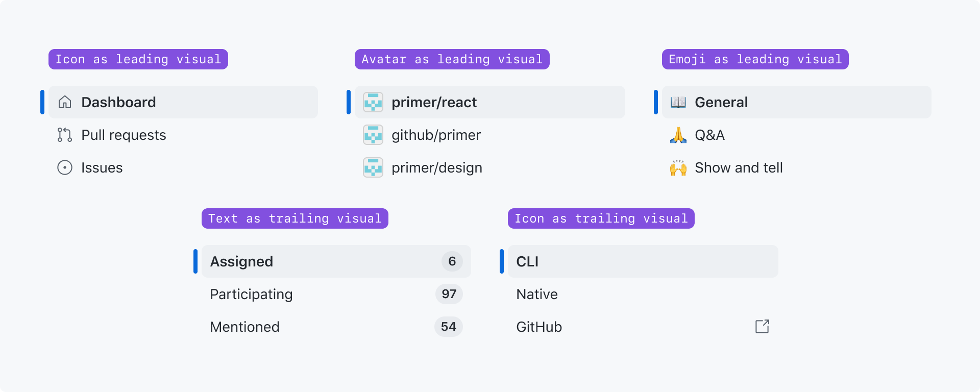Click the 'Text as trailing visual' label
Image resolution: width=980 pixels, height=392 pixels.
click(x=295, y=218)
